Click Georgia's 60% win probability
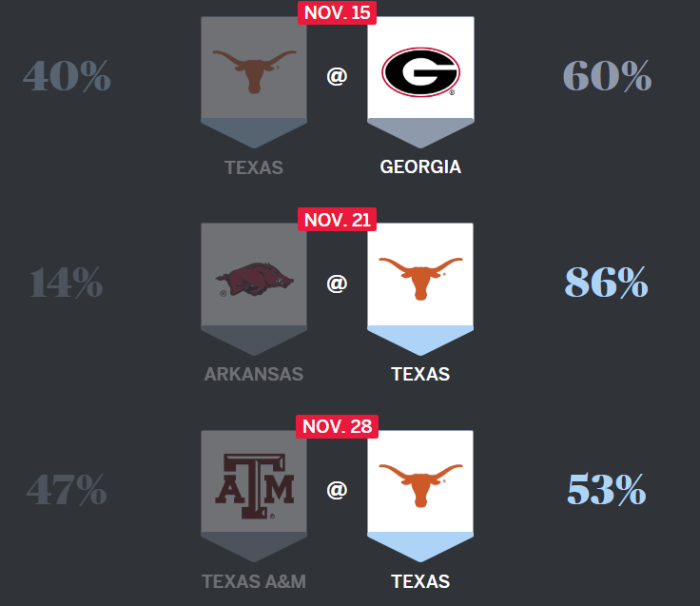Viewport: 700px width, 606px height. pos(607,77)
